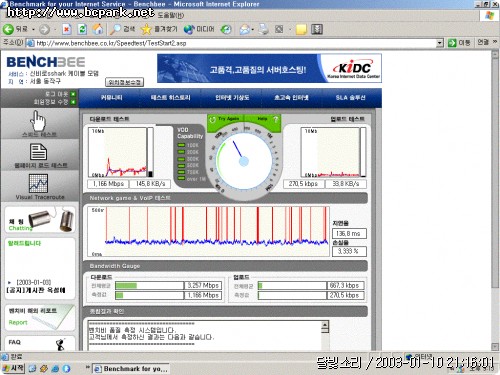Click the green Go button next to the address bar

pos(459,43)
